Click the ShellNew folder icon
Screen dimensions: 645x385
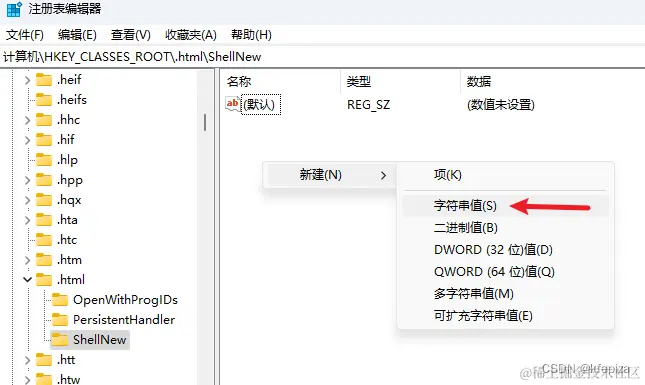(60, 340)
